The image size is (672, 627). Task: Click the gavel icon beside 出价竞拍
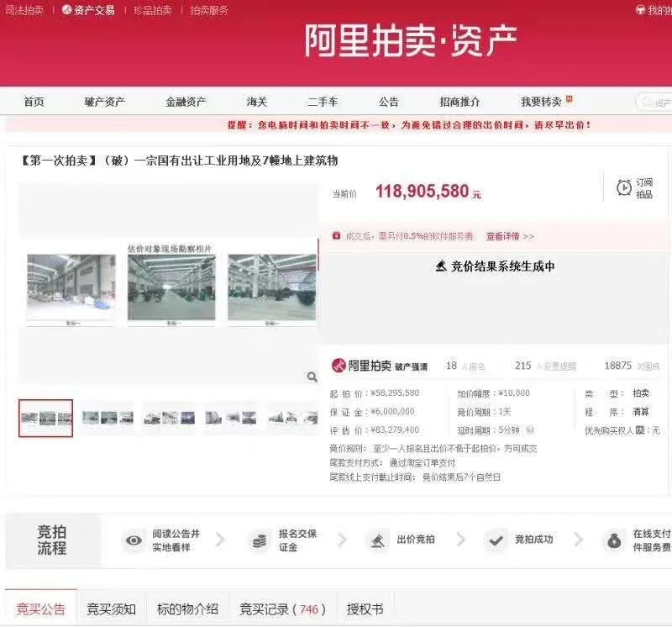point(377,540)
